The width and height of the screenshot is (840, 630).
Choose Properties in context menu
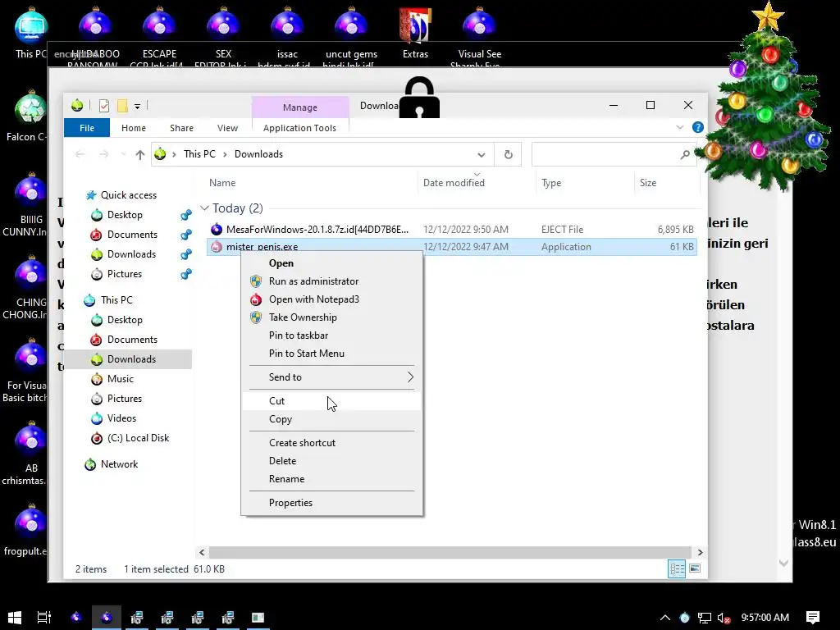(332, 503)
